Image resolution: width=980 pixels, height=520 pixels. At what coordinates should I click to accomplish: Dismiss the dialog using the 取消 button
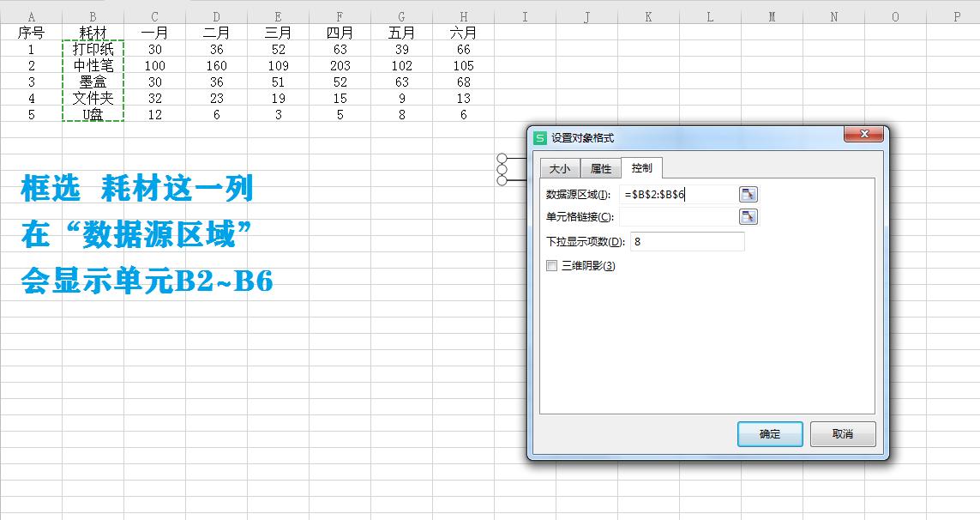[x=841, y=434]
